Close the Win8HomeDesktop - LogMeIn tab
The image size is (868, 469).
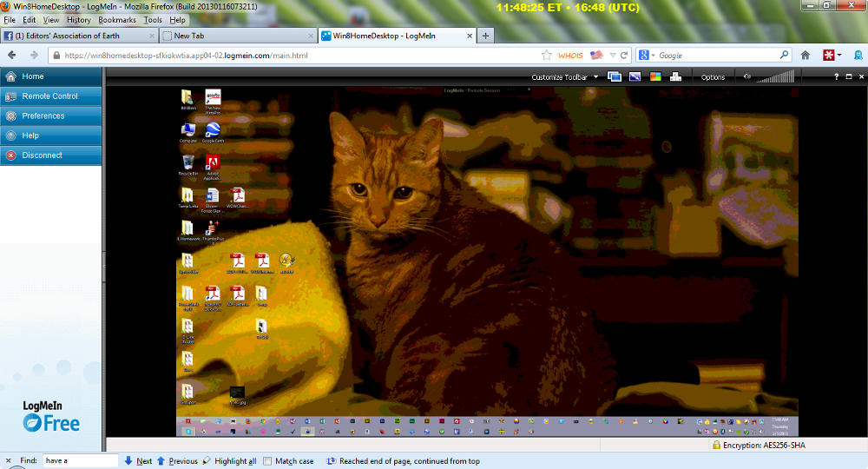(470, 36)
